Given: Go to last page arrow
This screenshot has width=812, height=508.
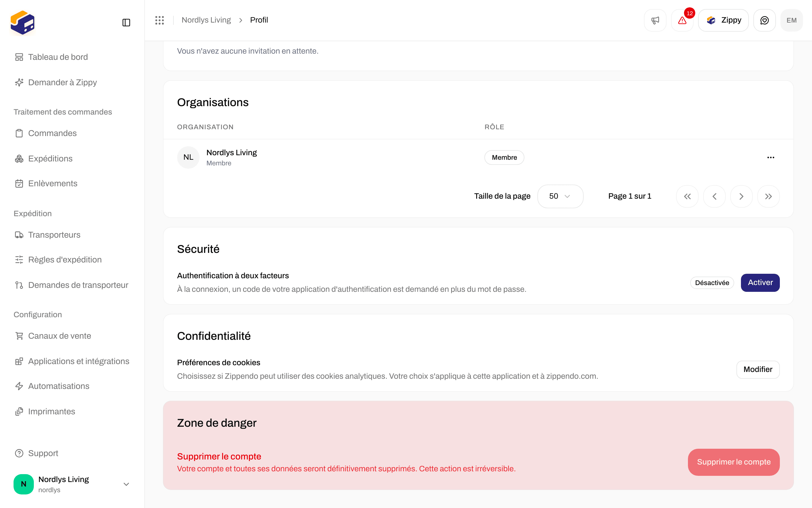Looking at the screenshot, I should [x=768, y=196].
